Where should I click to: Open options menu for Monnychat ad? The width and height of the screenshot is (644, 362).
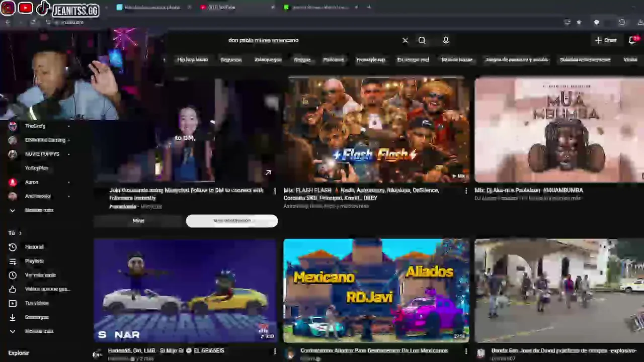(x=275, y=191)
